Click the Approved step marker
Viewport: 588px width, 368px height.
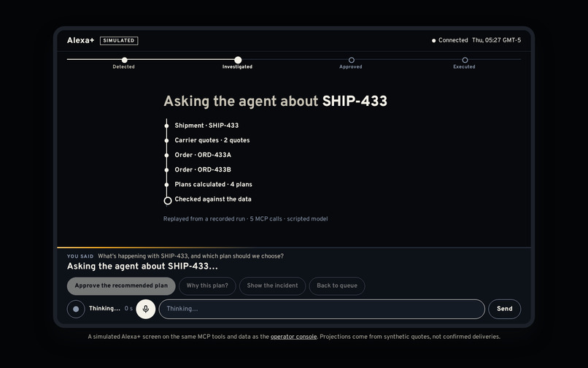[x=352, y=60]
